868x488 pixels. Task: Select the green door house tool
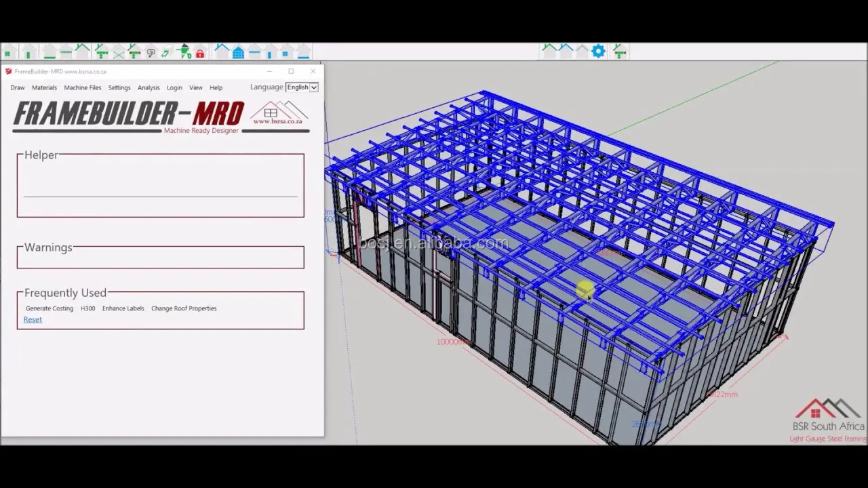coord(28,52)
